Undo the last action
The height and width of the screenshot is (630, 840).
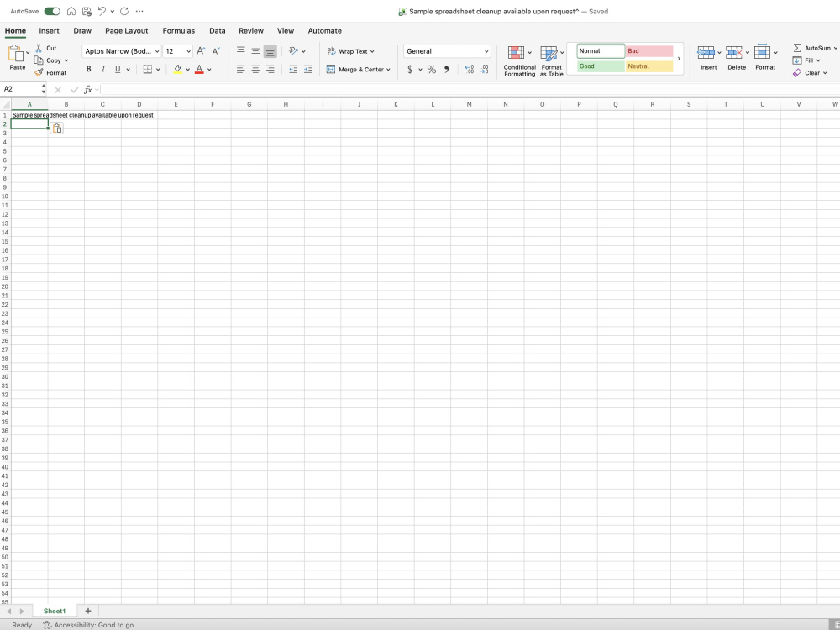[x=102, y=11]
